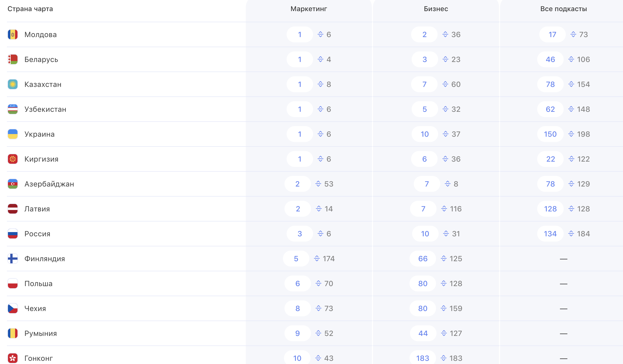Click the Kazakhstan flag icon
Image resolution: width=623 pixels, height=364 pixels.
[13, 84]
